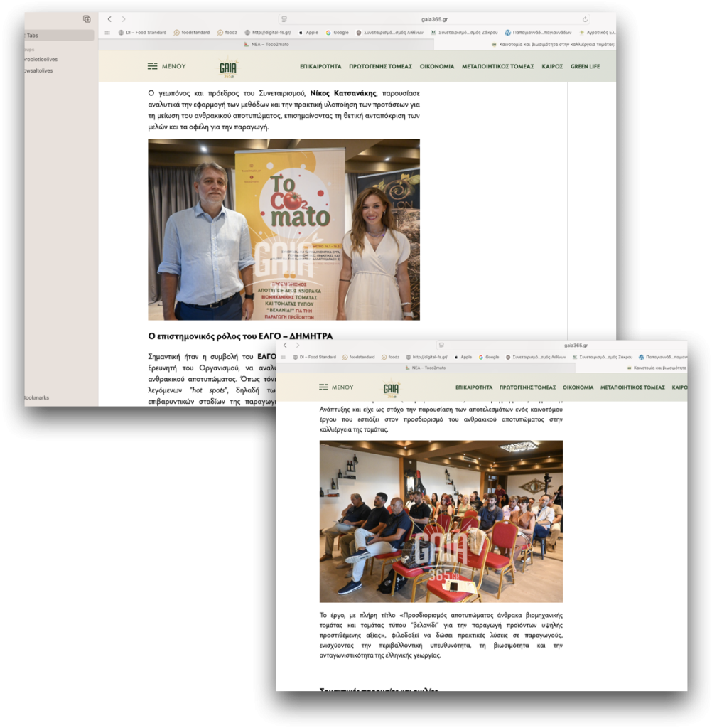Click the page icon in front window's address bar
The width and height of the screenshot is (712, 728).
[x=441, y=346]
